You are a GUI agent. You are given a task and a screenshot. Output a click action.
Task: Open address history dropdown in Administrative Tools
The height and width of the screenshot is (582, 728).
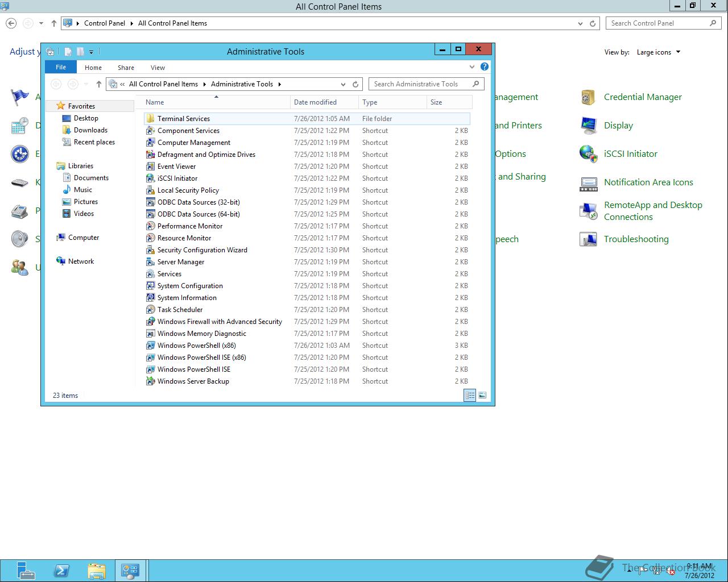(x=343, y=84)
